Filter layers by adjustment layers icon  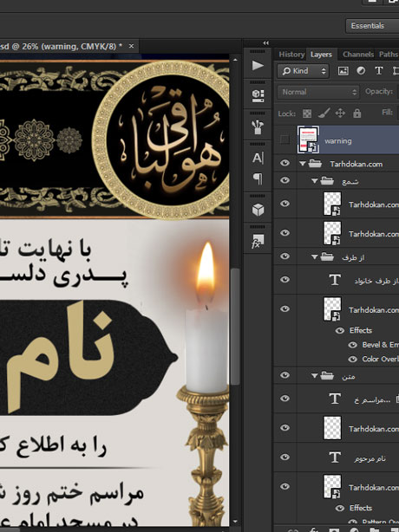pyautogui.click(x=361, y=71)
